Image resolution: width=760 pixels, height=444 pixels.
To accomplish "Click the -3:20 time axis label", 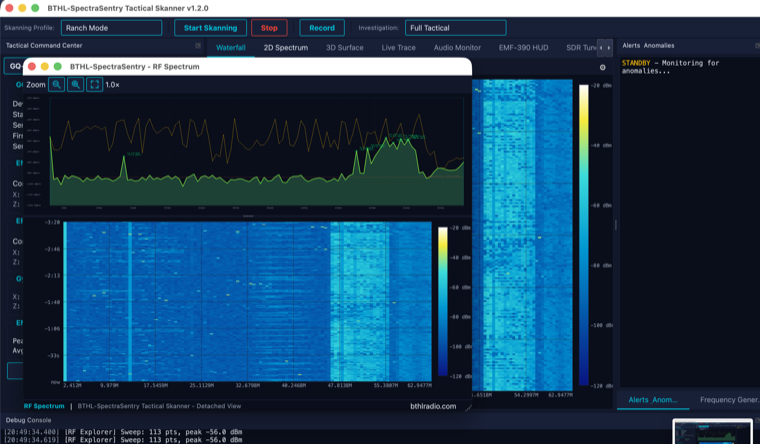I will point(52,222).
